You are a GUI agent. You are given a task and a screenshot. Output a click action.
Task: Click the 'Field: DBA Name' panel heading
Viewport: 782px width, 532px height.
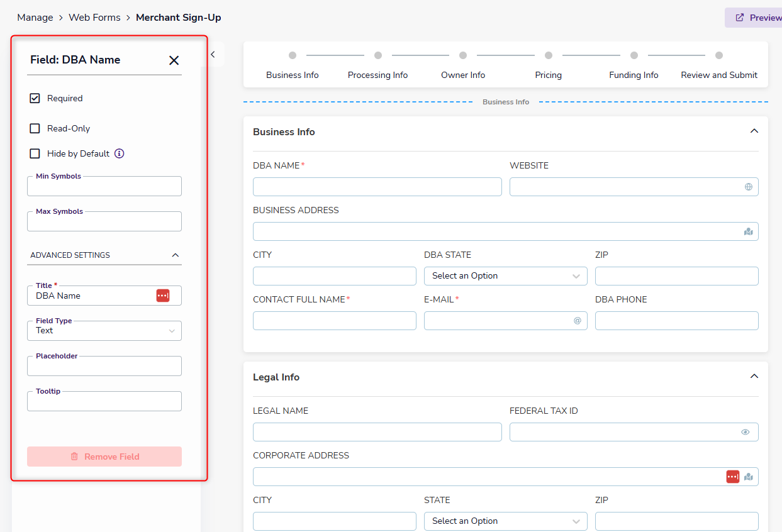coord(75,60)
